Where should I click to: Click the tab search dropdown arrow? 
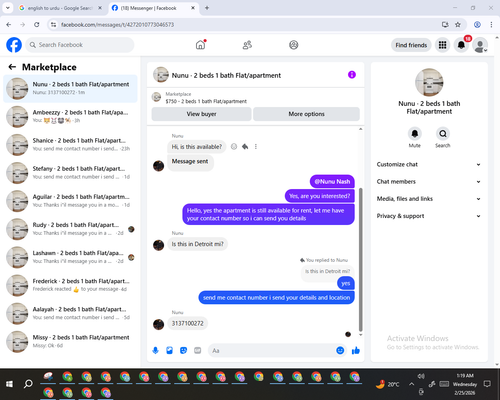(x=7, y=8)
